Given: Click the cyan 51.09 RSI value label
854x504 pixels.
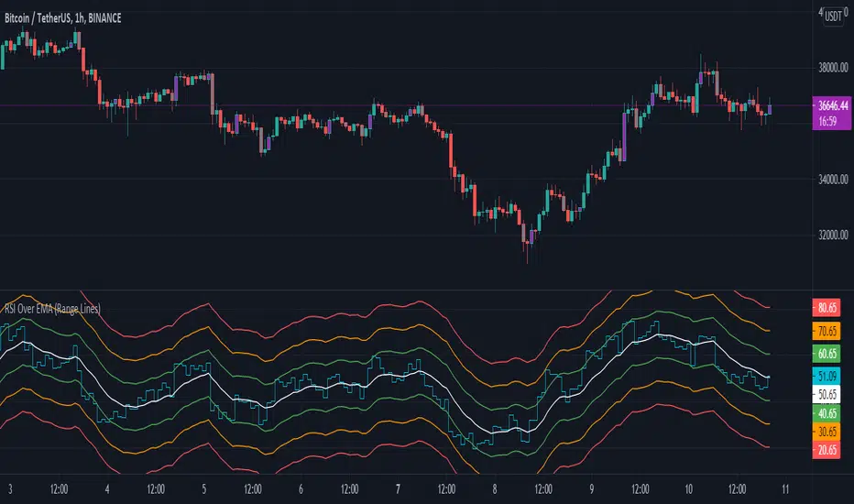Looking at the screenshot, I should (x=826, y=374).
